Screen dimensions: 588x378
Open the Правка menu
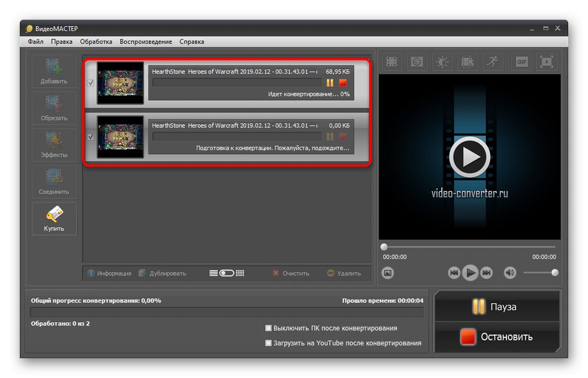click(61, 41)
